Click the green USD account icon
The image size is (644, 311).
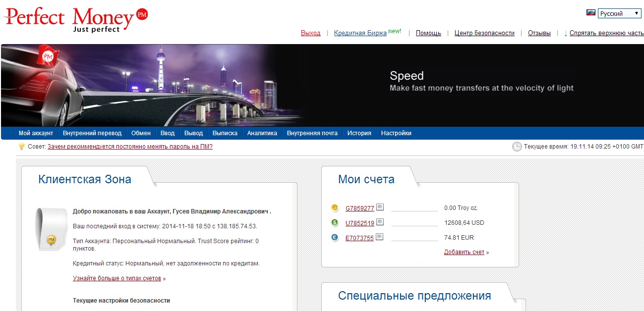click(x=335, y=223)
